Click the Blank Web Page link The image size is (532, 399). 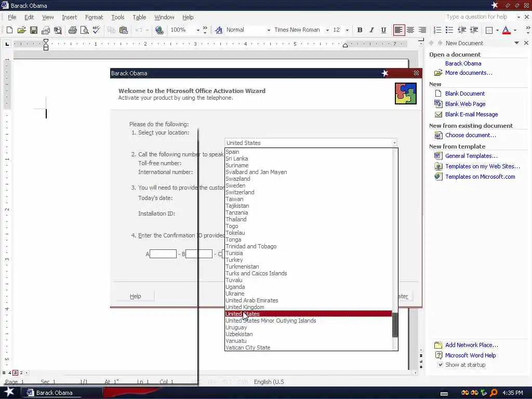465,104
